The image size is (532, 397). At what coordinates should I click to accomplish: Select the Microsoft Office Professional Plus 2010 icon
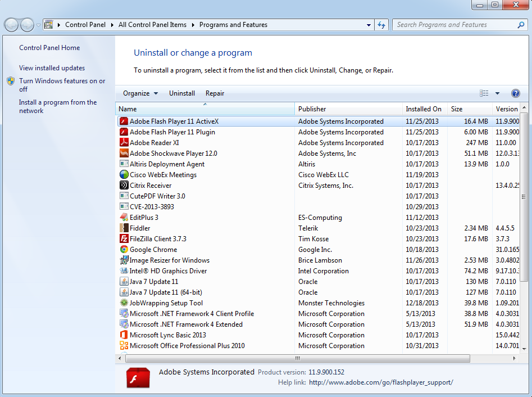tap(124, 345)
